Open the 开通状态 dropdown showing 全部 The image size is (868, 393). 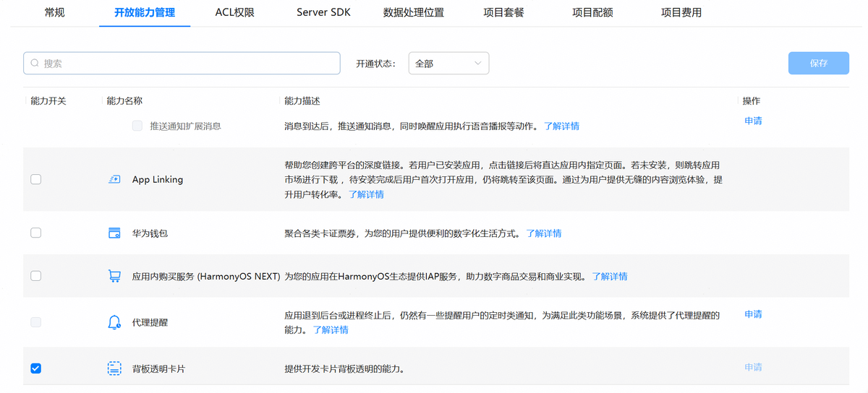448,64
